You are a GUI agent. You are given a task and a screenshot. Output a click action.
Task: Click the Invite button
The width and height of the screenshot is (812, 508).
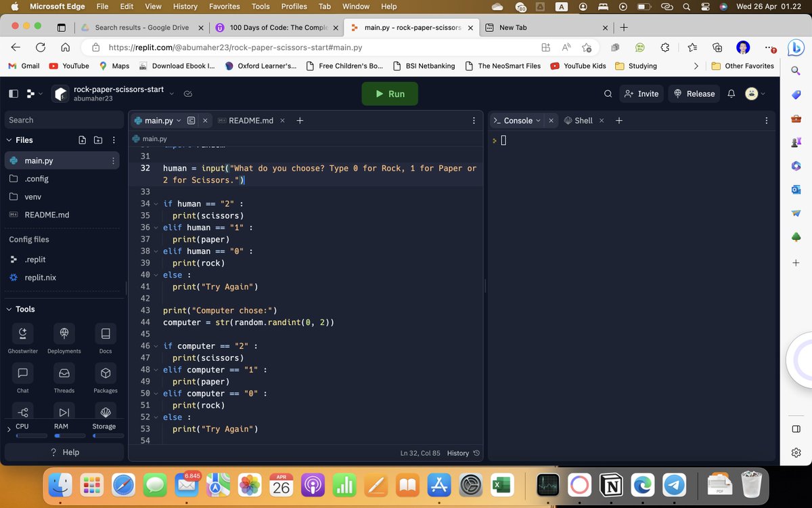(x=641, y=93)
